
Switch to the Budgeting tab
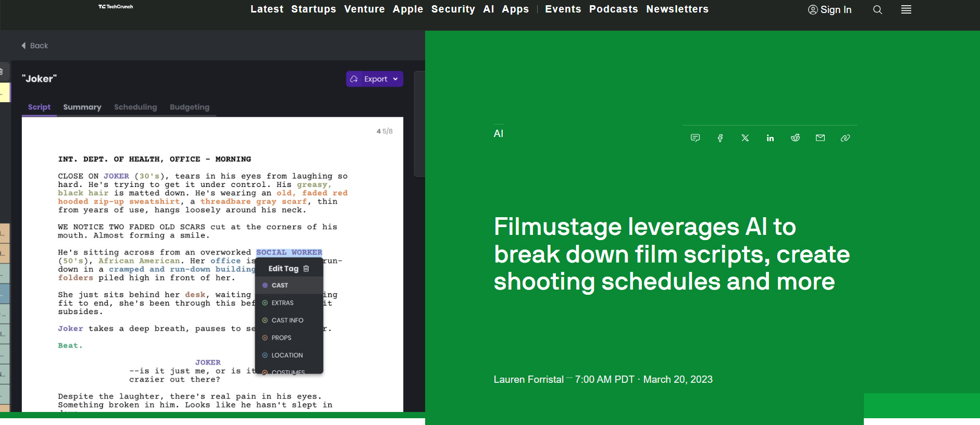pos(190,107)
